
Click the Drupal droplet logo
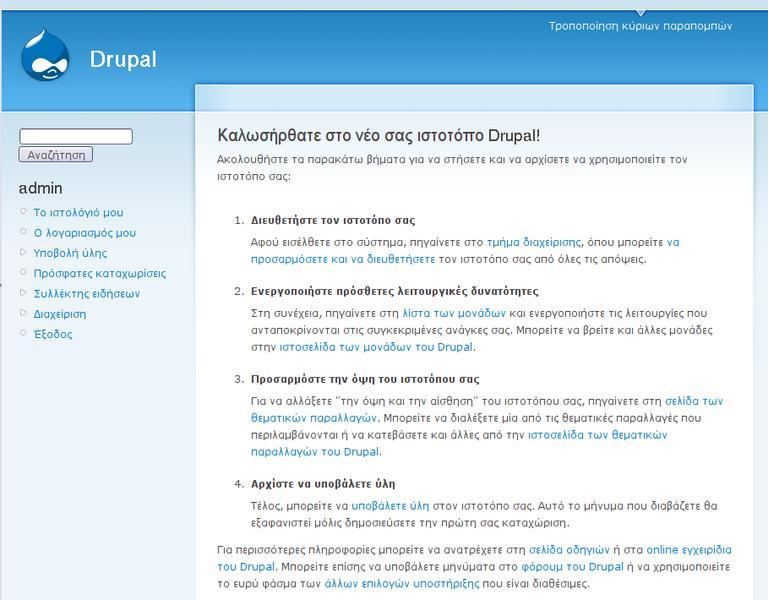pos(45,55)
